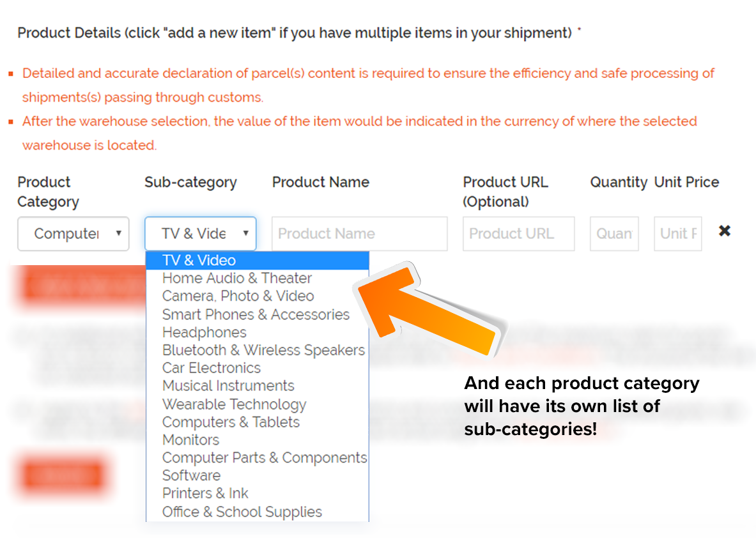Click into the Product URL field
Screen dimensions: 756x559
(x=519, y=234)
